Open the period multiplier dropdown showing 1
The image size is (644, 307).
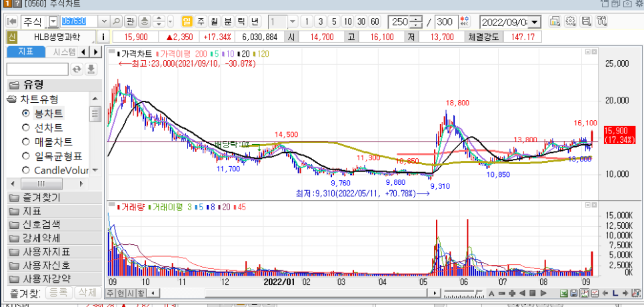(x=292, y=21)
